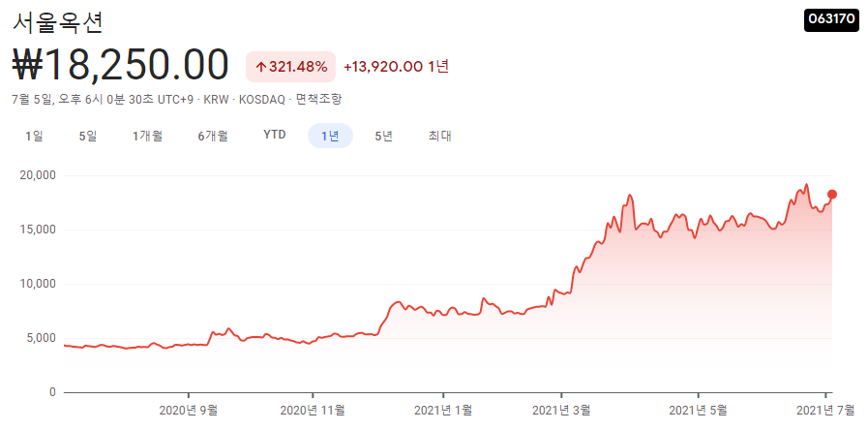
Task: Click the red end-point dot on chart
Action: coord(831,194)
